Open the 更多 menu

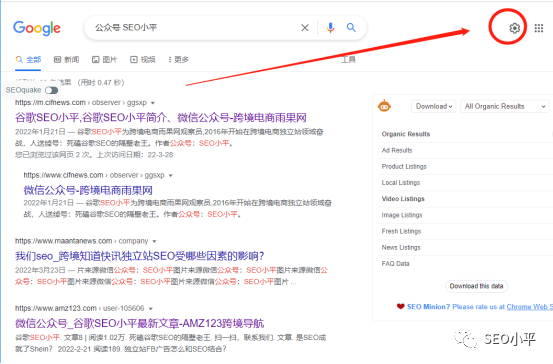(x=178, y=60)
